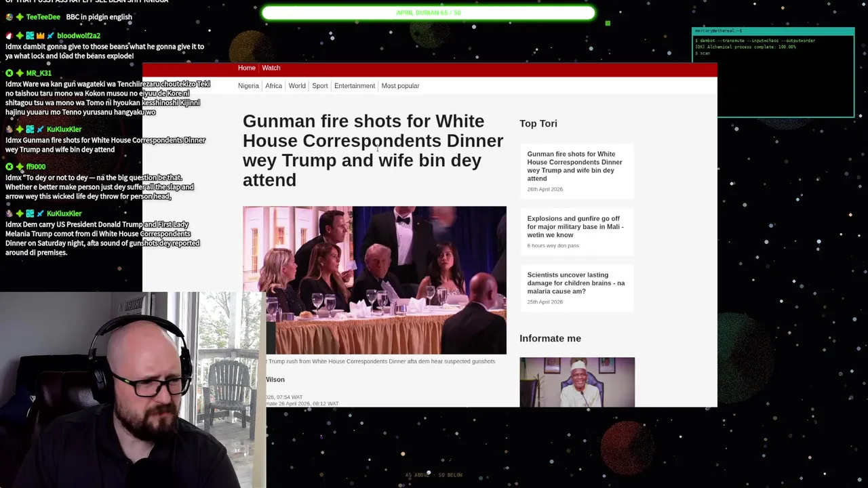Click the cyan grid badge in bloodwolf2a2's row
This screenshot has width=868, height=488.
[x=30, y=36]
